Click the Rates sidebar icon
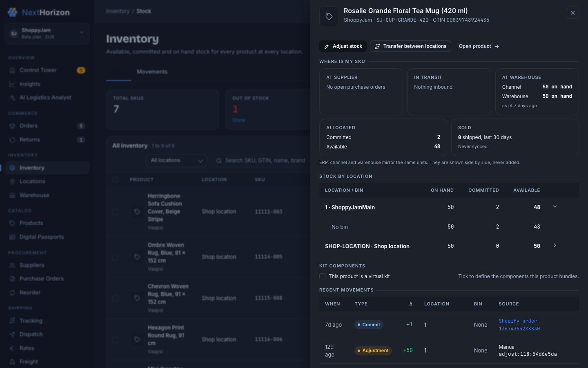 pos(12,348)
